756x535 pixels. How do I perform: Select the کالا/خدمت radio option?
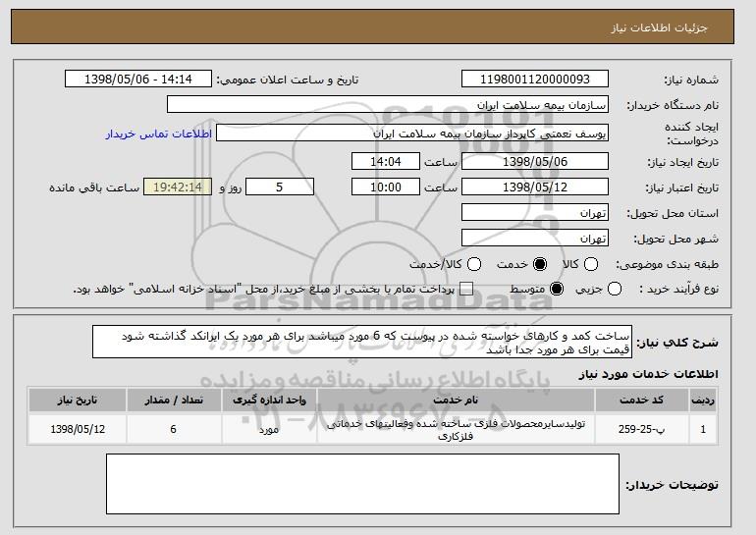click(474, 264)
